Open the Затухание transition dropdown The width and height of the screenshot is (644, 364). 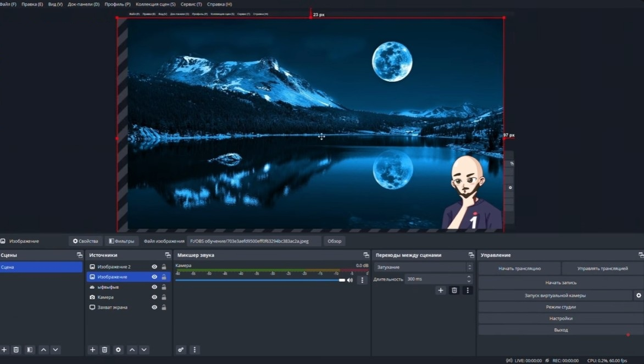coord(424,267)
